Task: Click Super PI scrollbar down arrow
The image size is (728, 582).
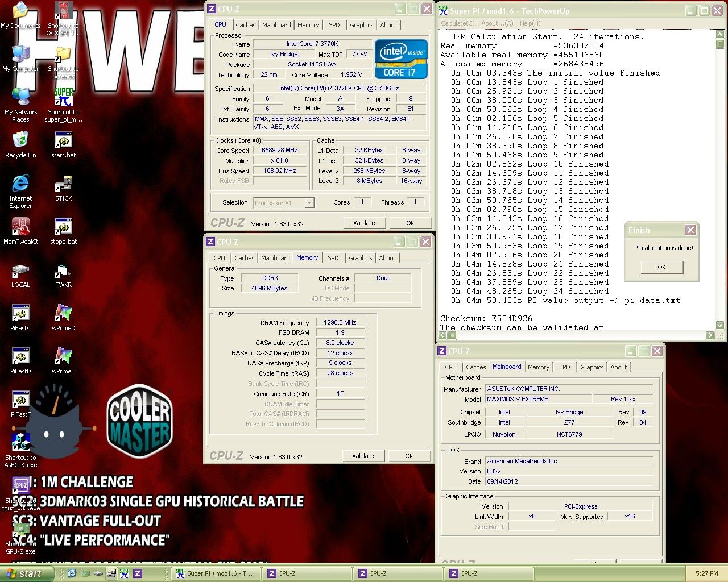Action: (720, 326)
